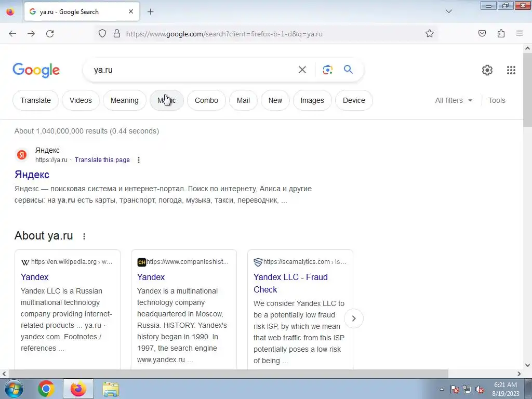The width and height of the screenshot is (532, 399).
Task: Apply the Images filter chip
Action: pos(312,100)
